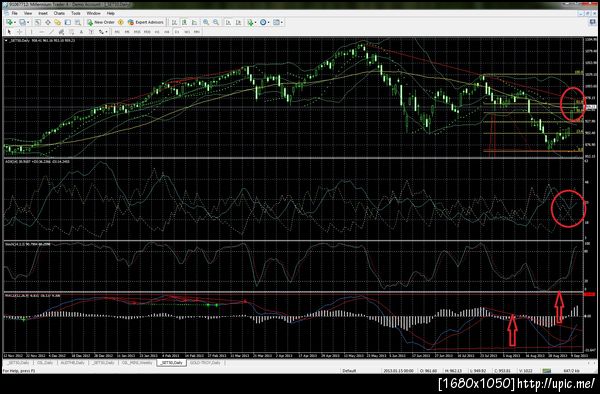Open the Navigator panel icon

tap(57, 22)
